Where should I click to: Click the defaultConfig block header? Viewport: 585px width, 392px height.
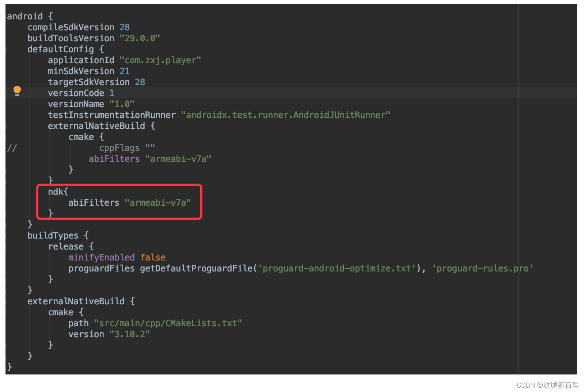(x=66, y=49)
